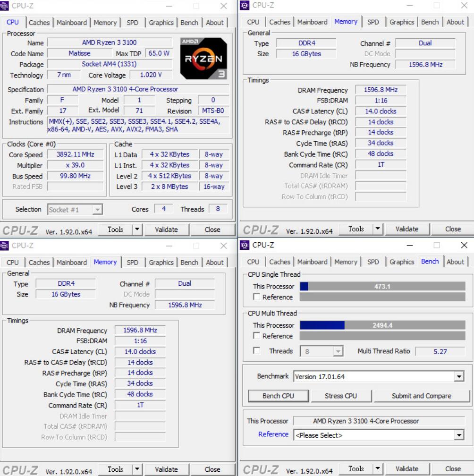Click the CPU-Z app icon in the Bench window title bar

[244, 245]
